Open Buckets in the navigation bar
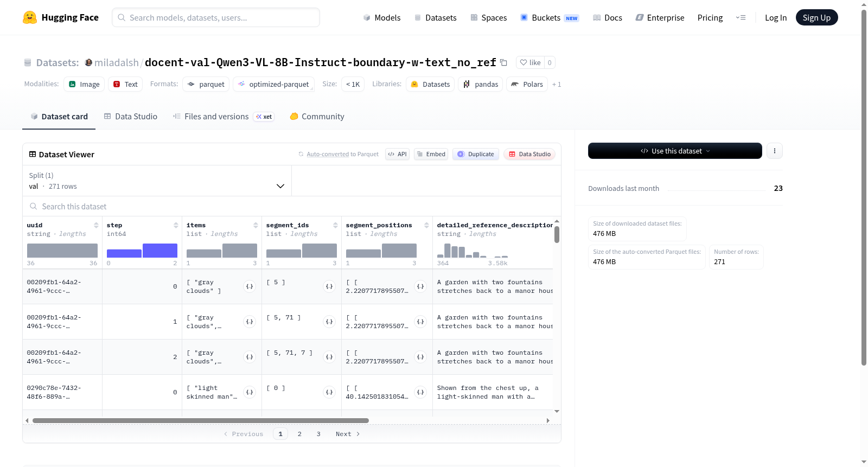 tap(550, 17)
